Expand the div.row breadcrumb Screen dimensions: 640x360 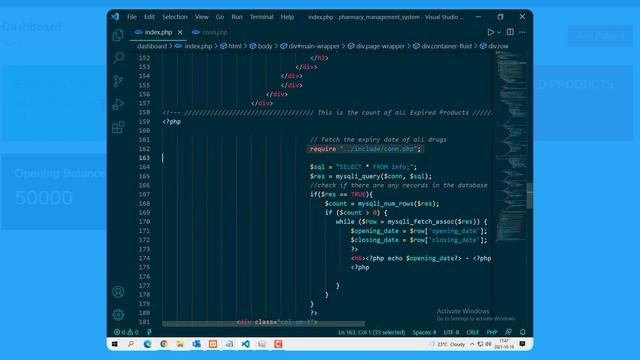coord(494,46)
